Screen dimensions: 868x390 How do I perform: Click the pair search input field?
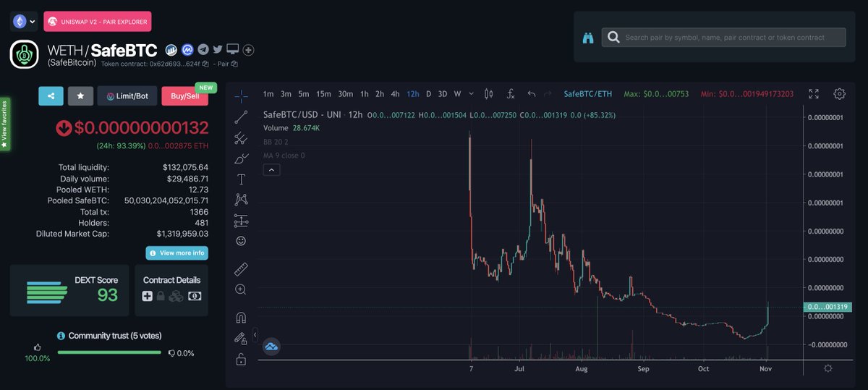tap(723, 37)
